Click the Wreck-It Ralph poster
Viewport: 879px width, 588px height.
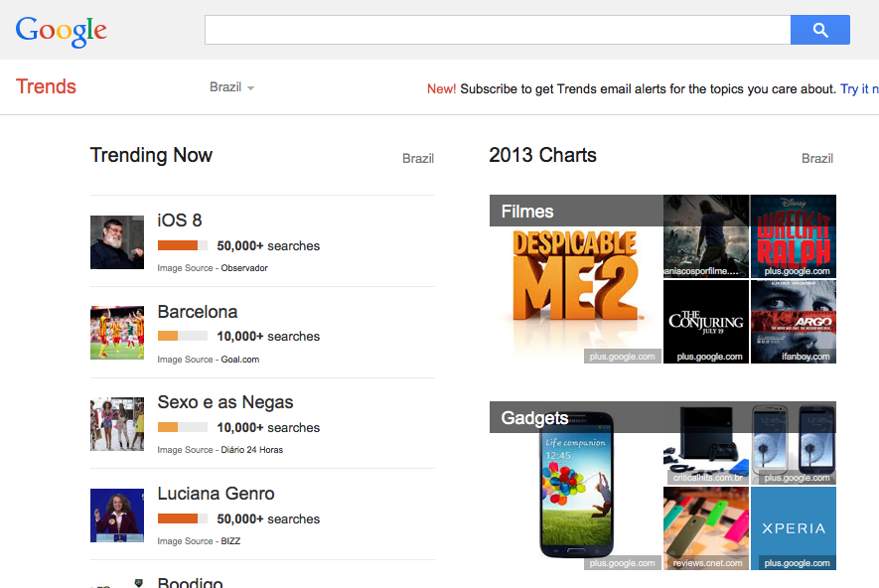(794, 236)
